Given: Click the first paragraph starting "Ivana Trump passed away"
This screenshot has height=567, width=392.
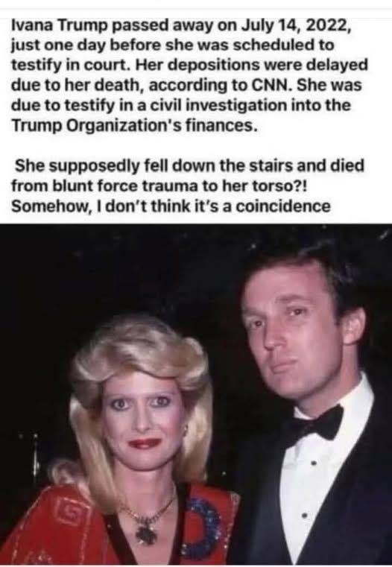Looking at the screenshot, I should (189, 75).
